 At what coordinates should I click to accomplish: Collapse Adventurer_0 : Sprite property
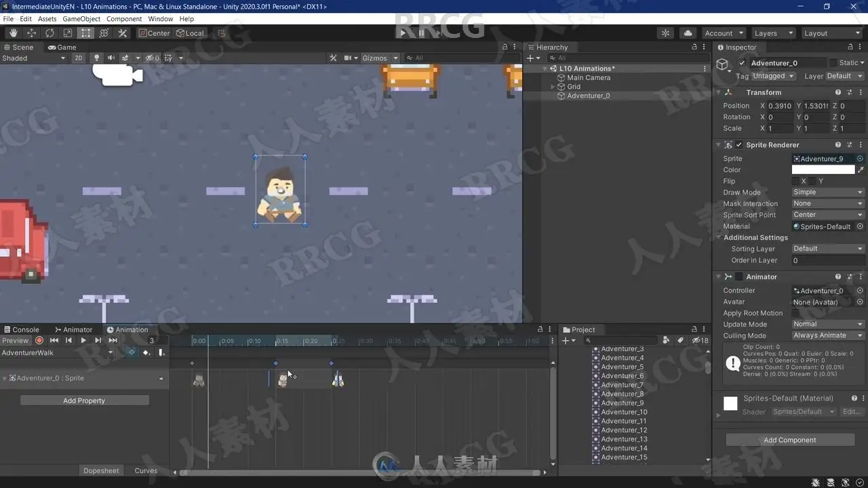(x=5, y=378)
